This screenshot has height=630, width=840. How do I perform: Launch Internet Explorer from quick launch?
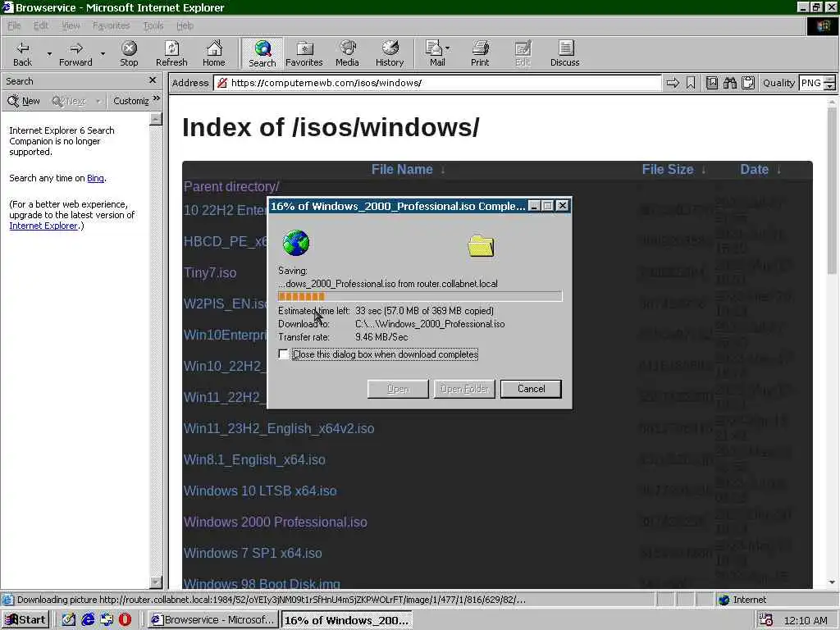[88, 620]
